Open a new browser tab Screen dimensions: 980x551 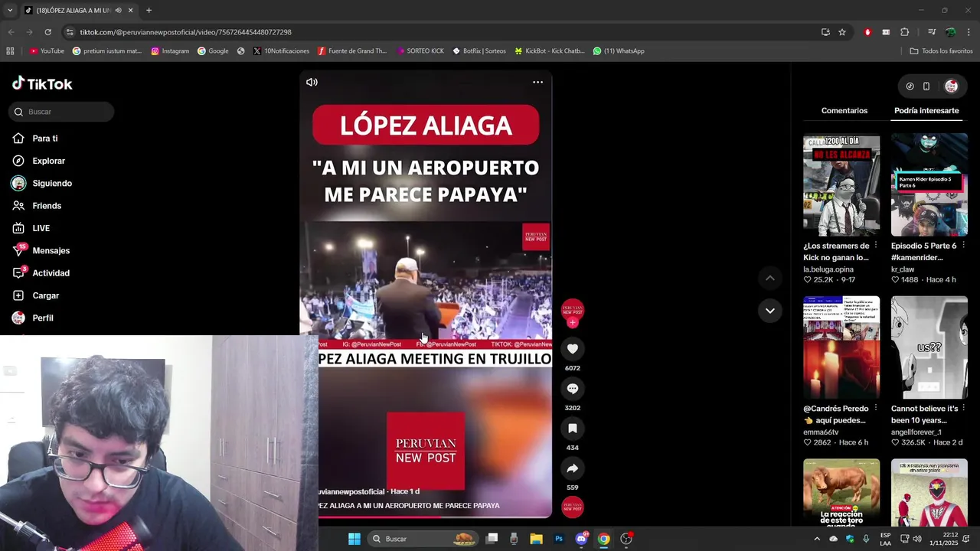[149, 11]
